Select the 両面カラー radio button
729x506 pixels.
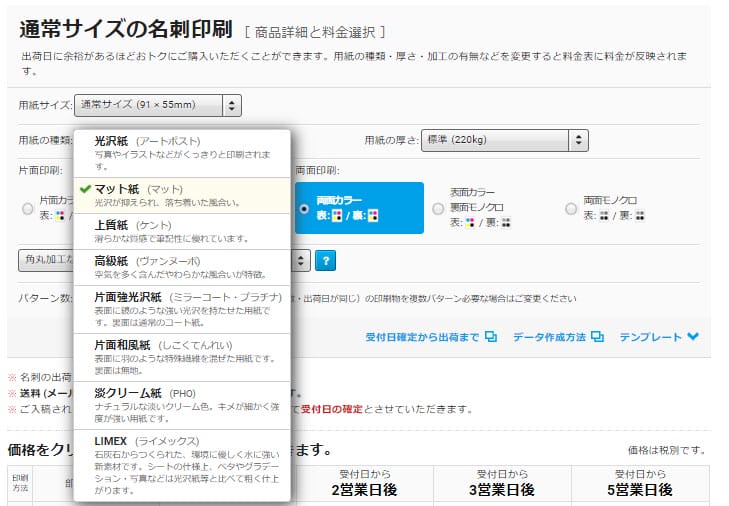pos(305,208)
